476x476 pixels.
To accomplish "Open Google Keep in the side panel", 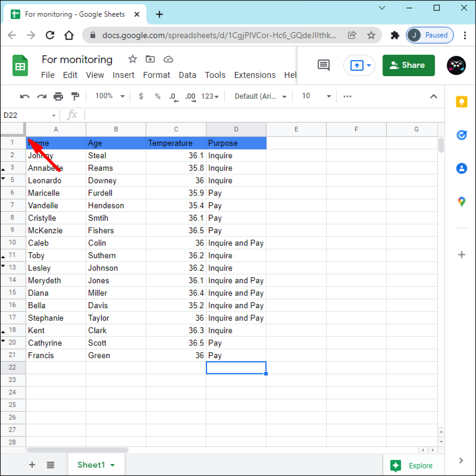I will (461, 102).
